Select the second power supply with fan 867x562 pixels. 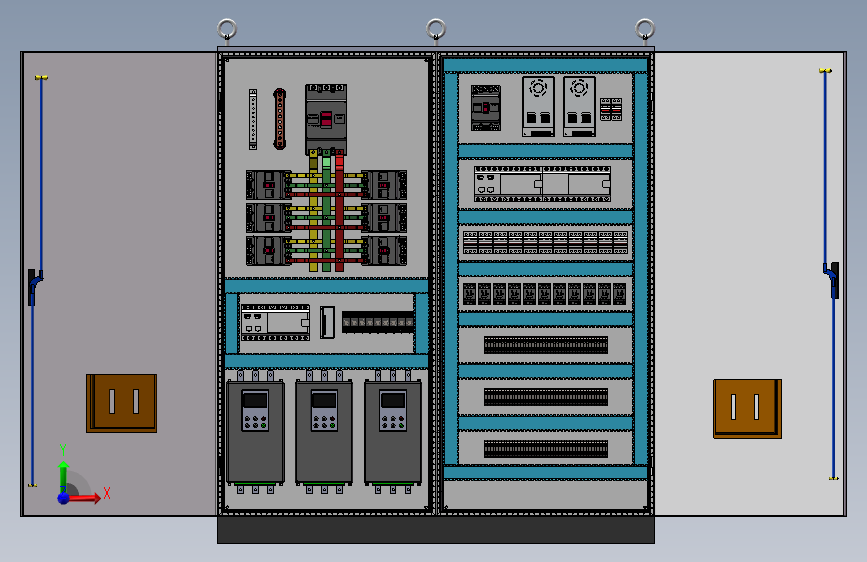pos(579,107)
